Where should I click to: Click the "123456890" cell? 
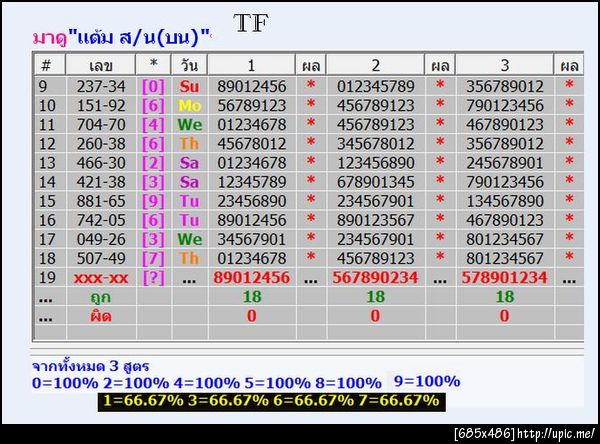(376, 163)
